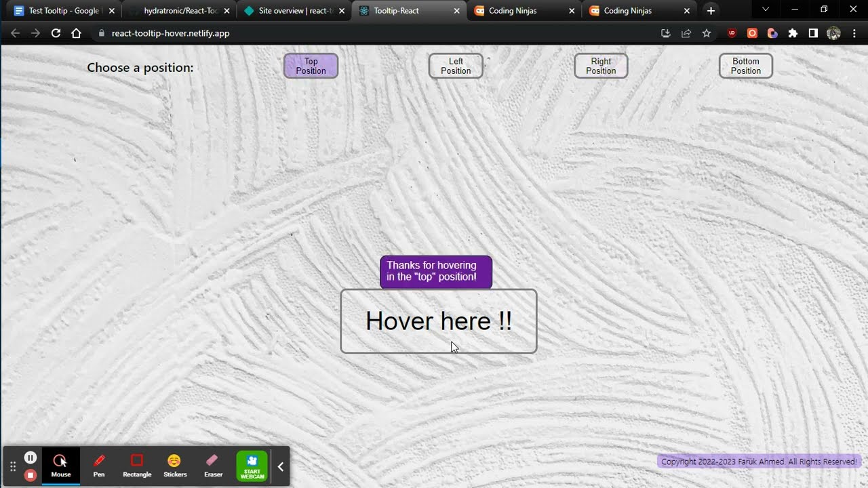Viewport: 868px width, 488px height.
Task: Open a new browser tab
Action: pos(711,11)
